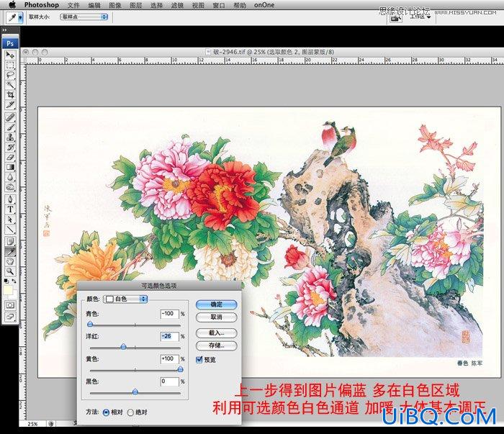
Task: Select the Pen tool
Action: pos(10,199)
